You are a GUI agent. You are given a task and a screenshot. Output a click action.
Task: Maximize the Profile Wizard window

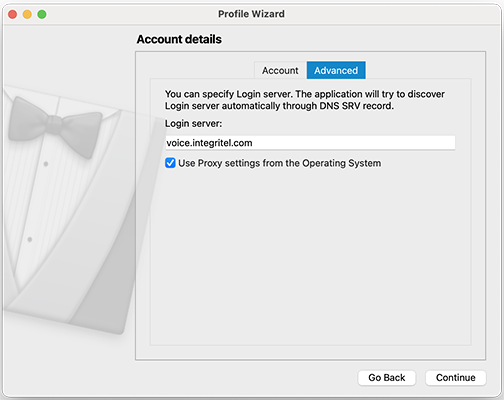pos(42,14)
